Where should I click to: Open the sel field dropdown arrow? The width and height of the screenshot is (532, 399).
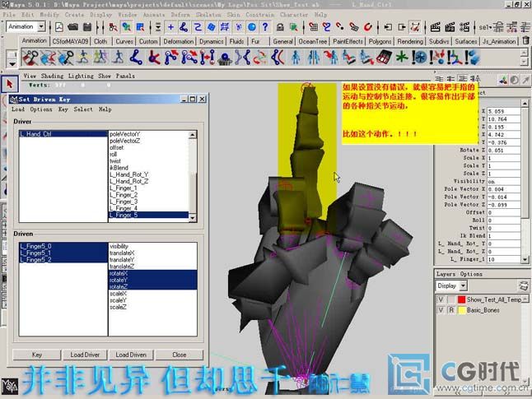(x=490, y=27)
